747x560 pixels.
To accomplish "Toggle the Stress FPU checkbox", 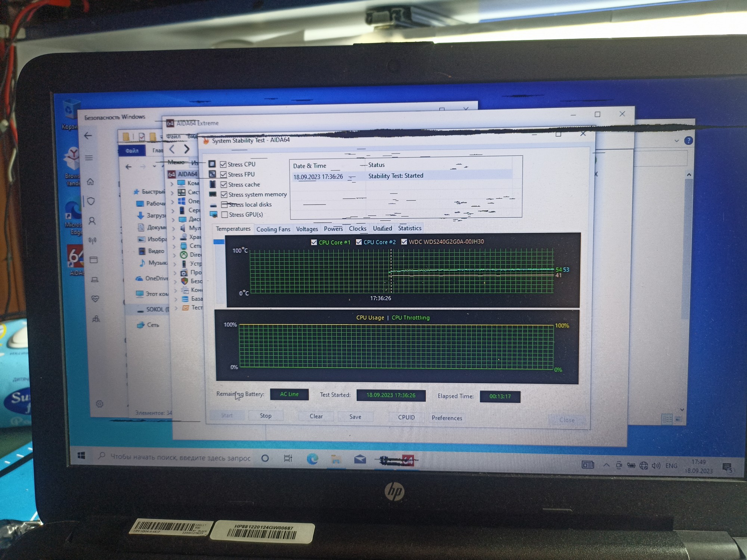I will pyautogui.click(x=223, y=174).
